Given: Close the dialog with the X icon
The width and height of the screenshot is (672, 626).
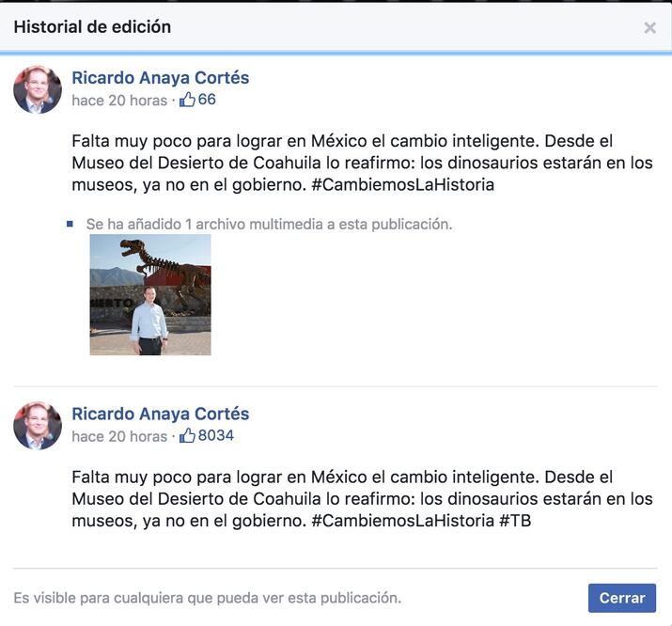Looking at the screenshot, I should (x=649, y=28).
